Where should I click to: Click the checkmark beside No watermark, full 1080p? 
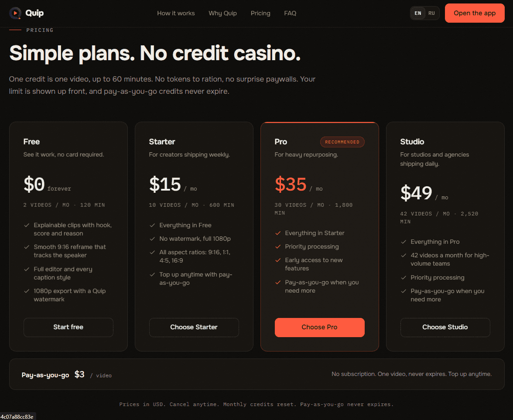coord(152,239)
